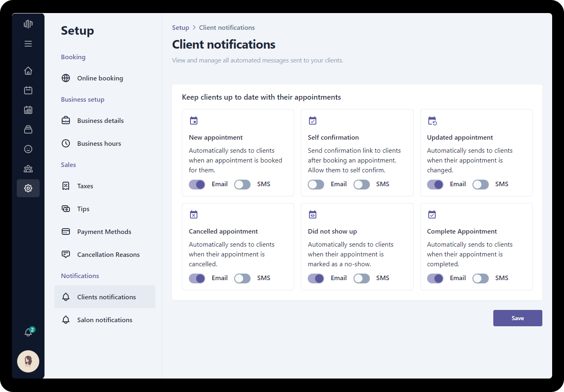Disable Email for Did not show up
The height and width of the screenshot is (392, 564).
pos(316,278)
